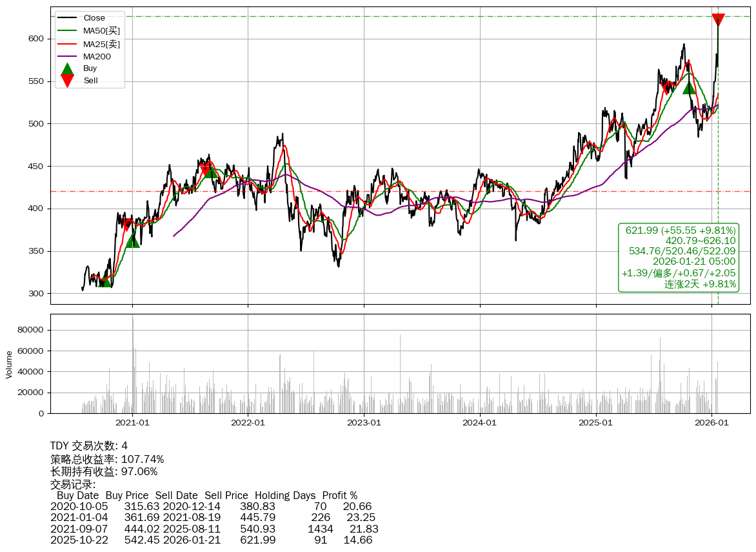Click the green price info box showing 621.99
756x552 pixels.
(x=679, y=258)
